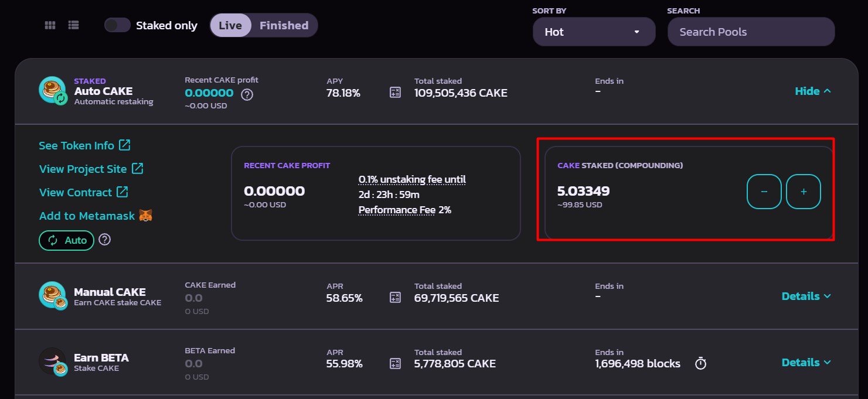
Task: Select the Live pools tab
Action: coord(230,25)
